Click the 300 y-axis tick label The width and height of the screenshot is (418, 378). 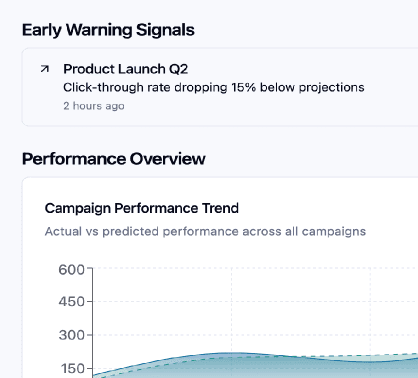click(x=72, y=335)
